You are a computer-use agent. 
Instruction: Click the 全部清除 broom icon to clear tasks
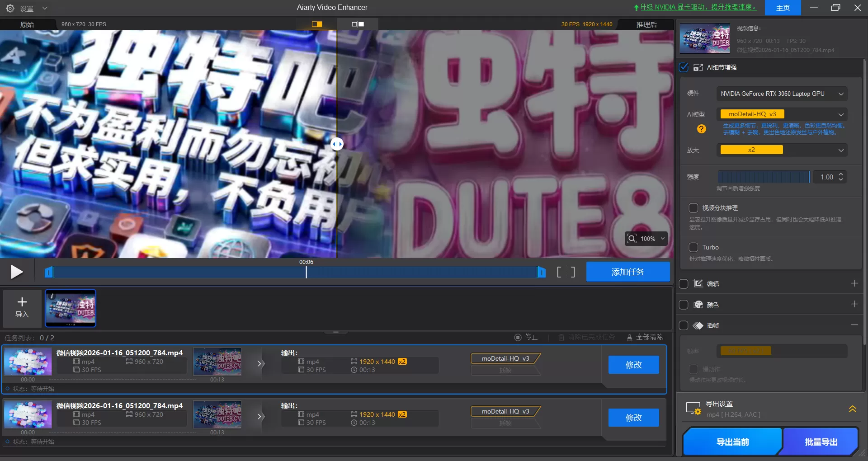point(630,337)
